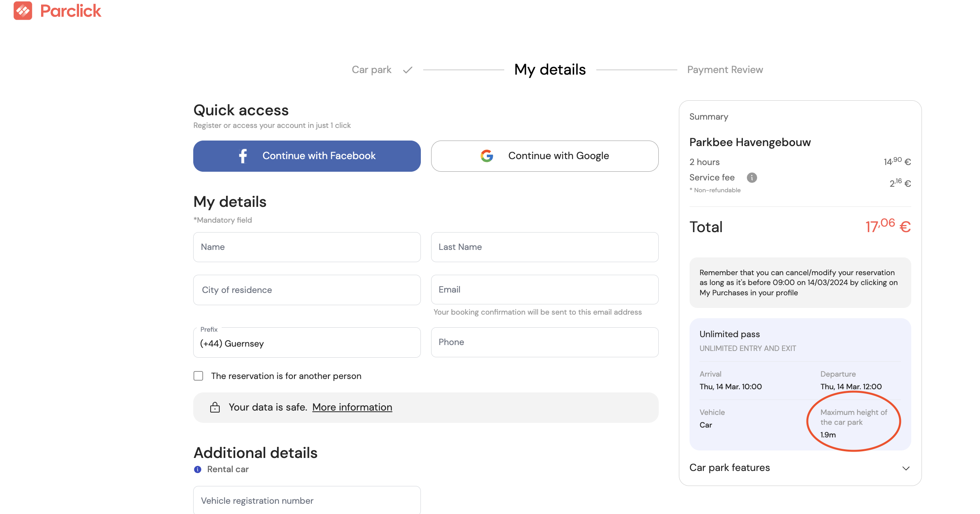Click the padlock data safety icon
This screenshot has width=980, height=514.
click(215, 407)
